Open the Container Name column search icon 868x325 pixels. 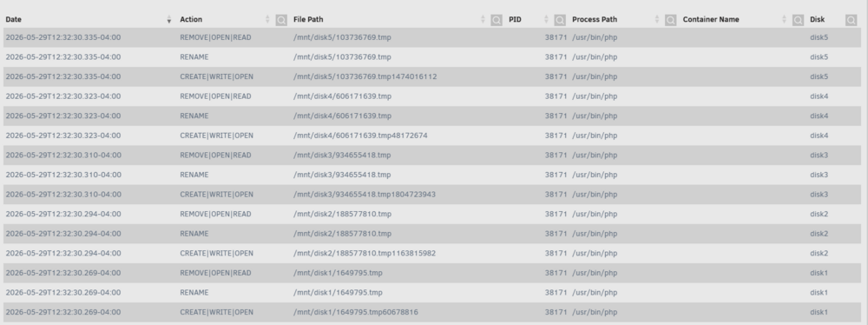pos(798,20)
